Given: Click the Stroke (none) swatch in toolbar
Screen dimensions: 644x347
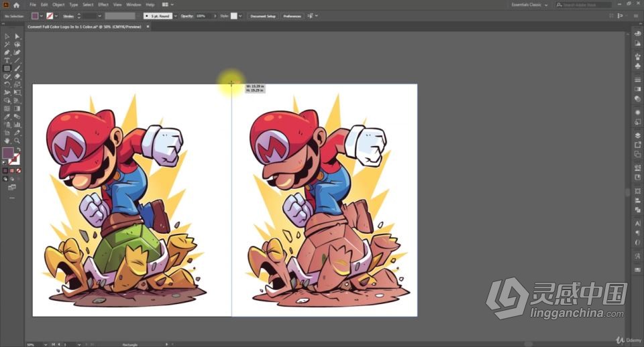Looking at the screenshot, I should 15,159.
